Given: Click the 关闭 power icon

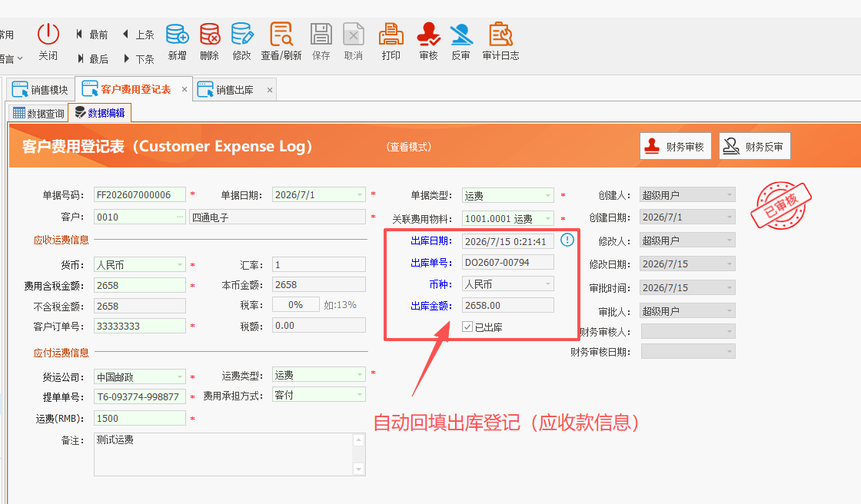Looking at the screenshot, I should click(x=48, y=34).
